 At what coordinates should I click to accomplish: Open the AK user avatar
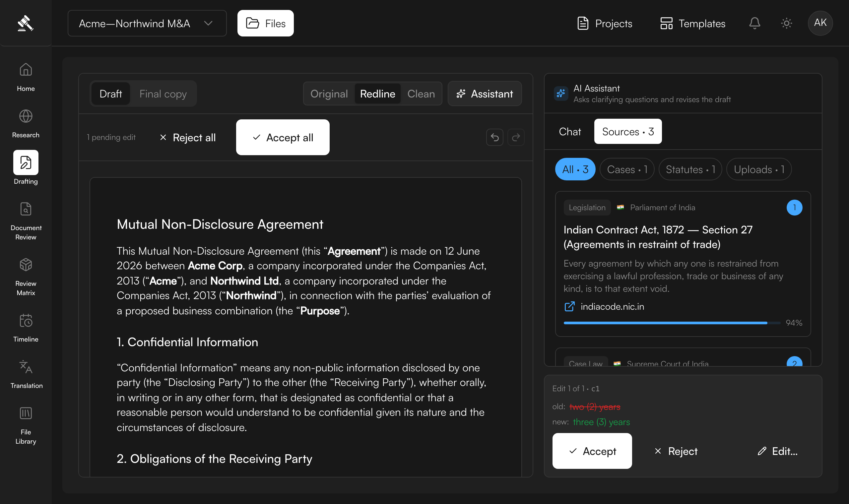coord(820,23)
